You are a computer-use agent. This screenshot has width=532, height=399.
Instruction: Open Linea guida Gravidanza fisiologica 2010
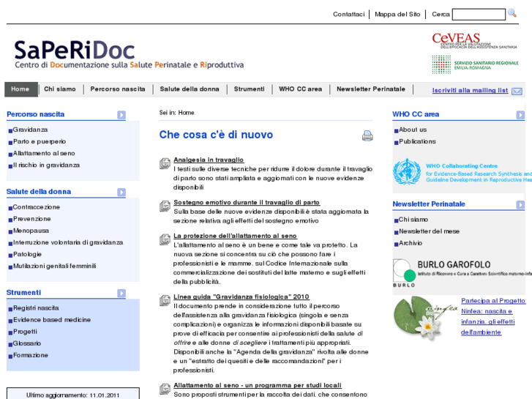point(241,297)
